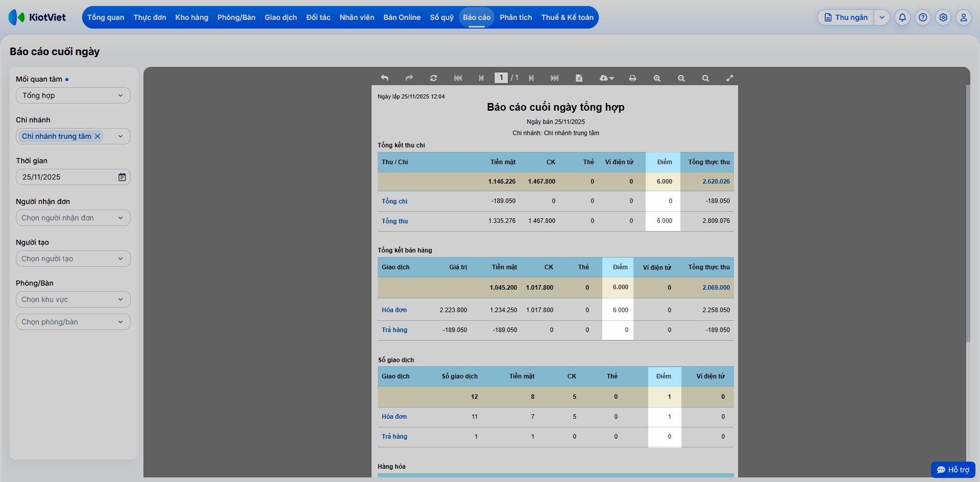Click the report viewer undo arrow icon
Screen dimensions: 980x482
tap(385, 78)
